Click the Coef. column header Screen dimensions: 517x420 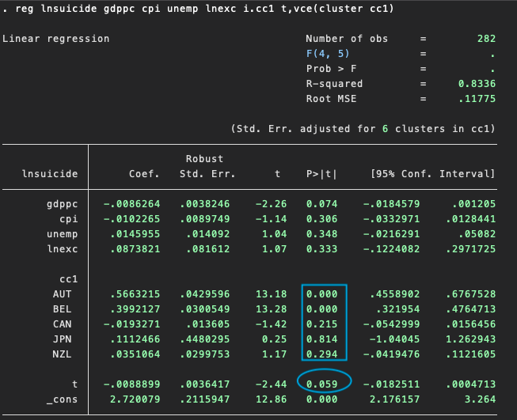(x=145, y=174)
